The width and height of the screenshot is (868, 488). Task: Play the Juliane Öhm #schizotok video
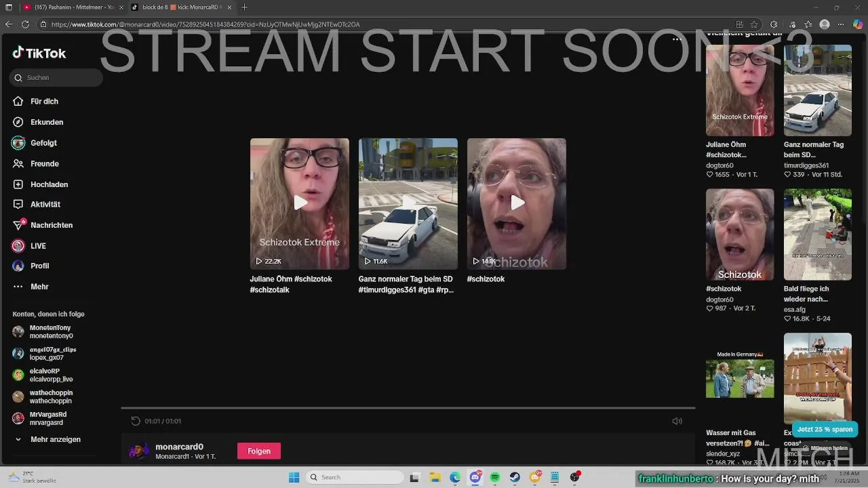click(300, 204)
